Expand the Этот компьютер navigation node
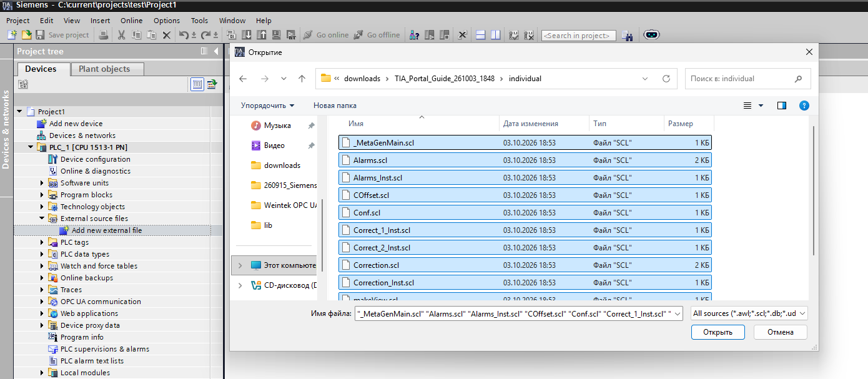 240,265
